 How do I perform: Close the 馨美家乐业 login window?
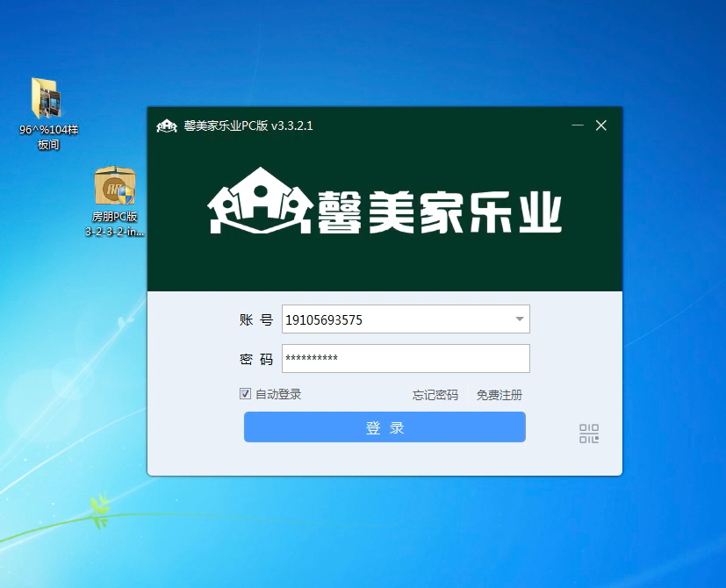tap(601, 125)
